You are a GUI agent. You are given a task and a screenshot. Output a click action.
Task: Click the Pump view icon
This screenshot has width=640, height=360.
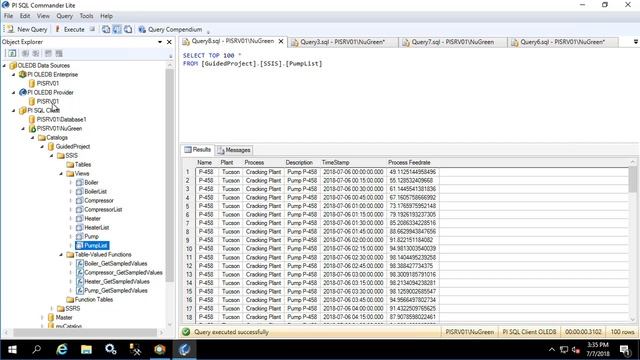[80, 236]
